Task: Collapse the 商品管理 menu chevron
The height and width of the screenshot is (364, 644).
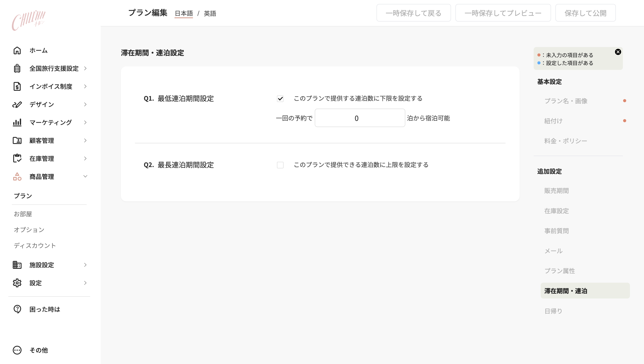Action: click(85, 177)
